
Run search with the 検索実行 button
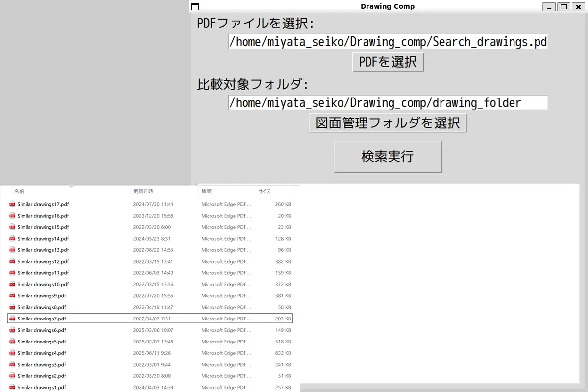(388, 157)
